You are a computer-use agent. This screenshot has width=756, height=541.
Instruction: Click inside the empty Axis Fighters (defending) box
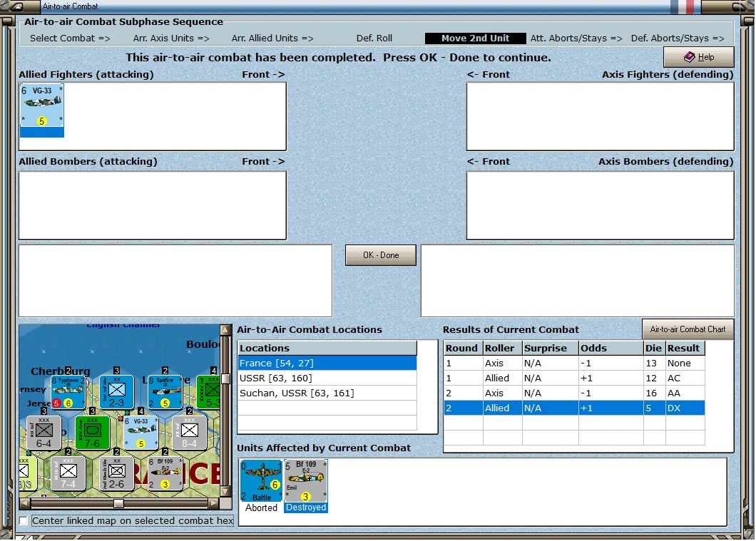pos(601,116)
